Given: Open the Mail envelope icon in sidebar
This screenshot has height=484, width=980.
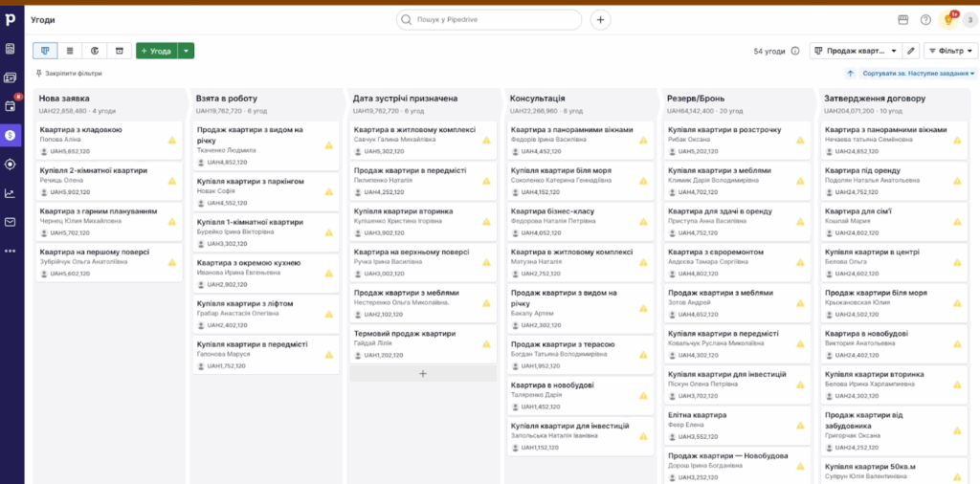Looking at the screenshot, I should tap(11, 222).
